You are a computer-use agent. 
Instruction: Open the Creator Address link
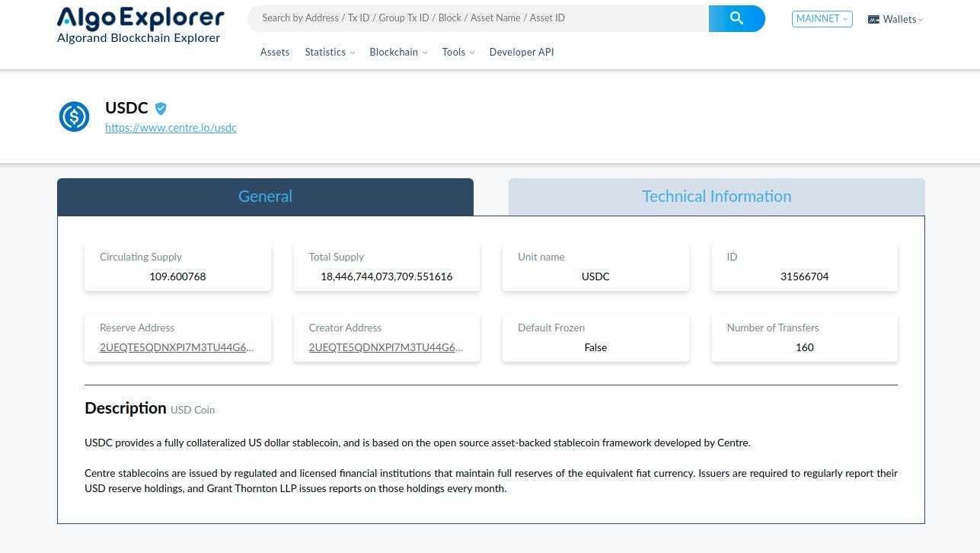tap(386, 347)
